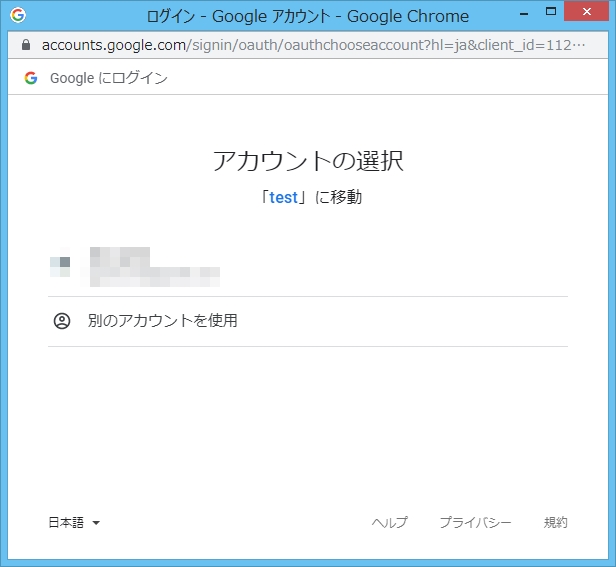Click the Google G logo beside 'Google にログイン'
Viewport: 616px width, 567px height.
click(31, 78)
